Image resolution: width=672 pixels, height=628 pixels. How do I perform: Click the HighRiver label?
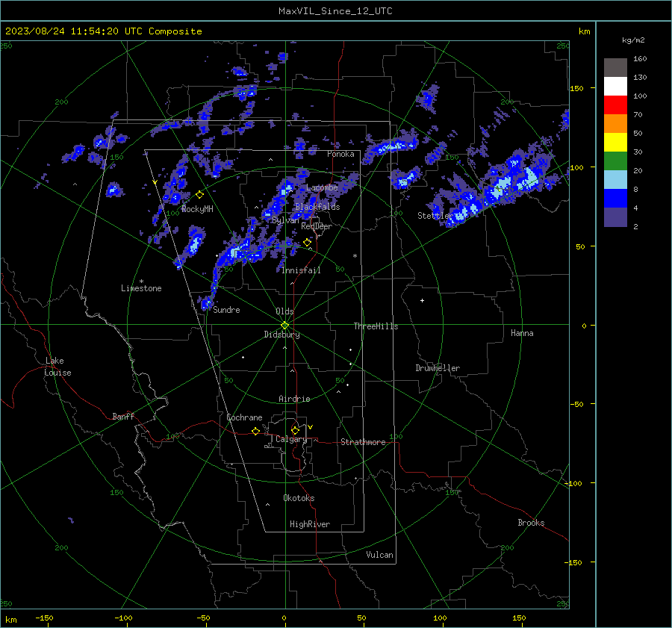[310, 524]
